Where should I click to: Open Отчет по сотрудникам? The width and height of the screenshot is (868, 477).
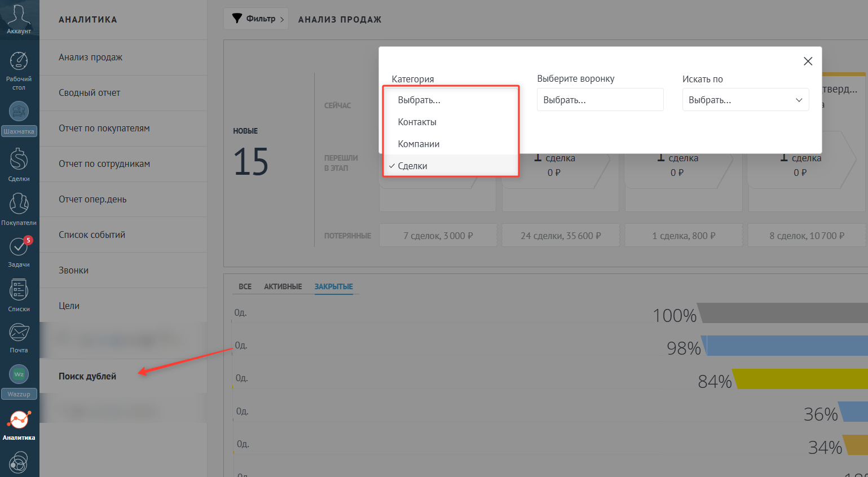coord(124,164)
